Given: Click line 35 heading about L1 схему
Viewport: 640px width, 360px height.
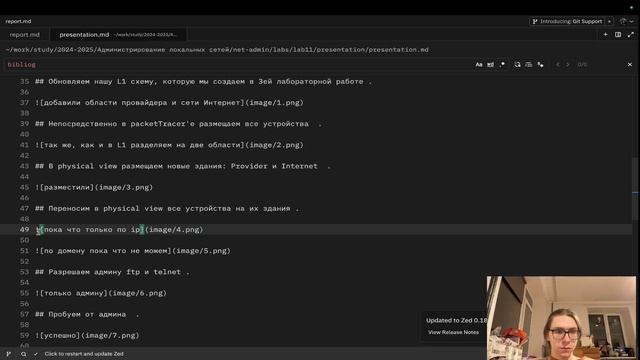Looking at the screenshot, I should point(203,82).
